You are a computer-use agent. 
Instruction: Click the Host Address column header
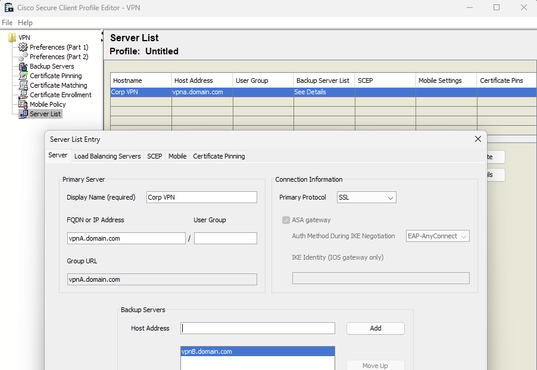coord(202,81)
